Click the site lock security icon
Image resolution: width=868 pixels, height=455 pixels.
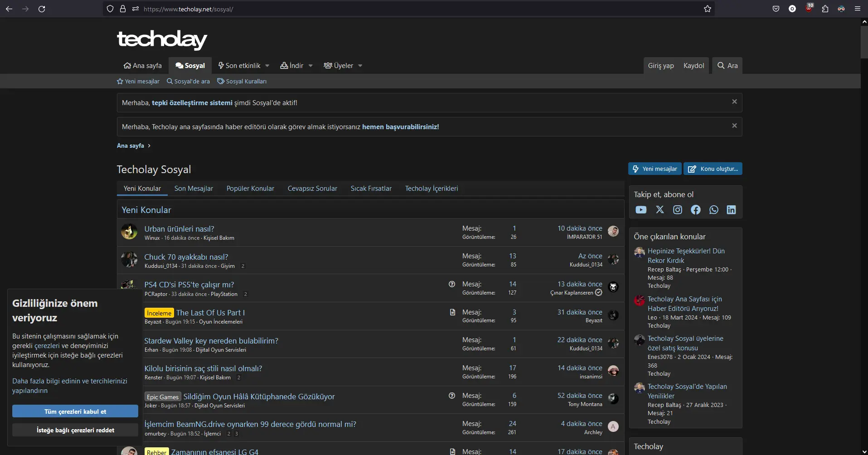coord(123,9)
